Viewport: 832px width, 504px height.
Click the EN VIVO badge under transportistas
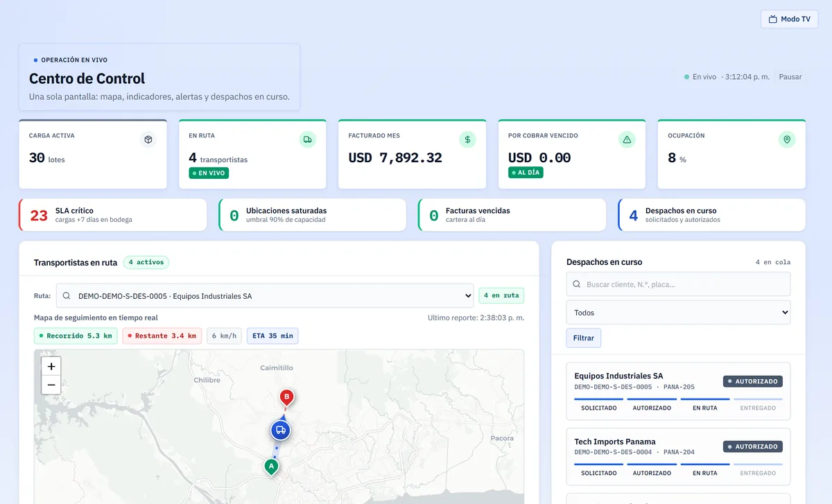(209, 173)
